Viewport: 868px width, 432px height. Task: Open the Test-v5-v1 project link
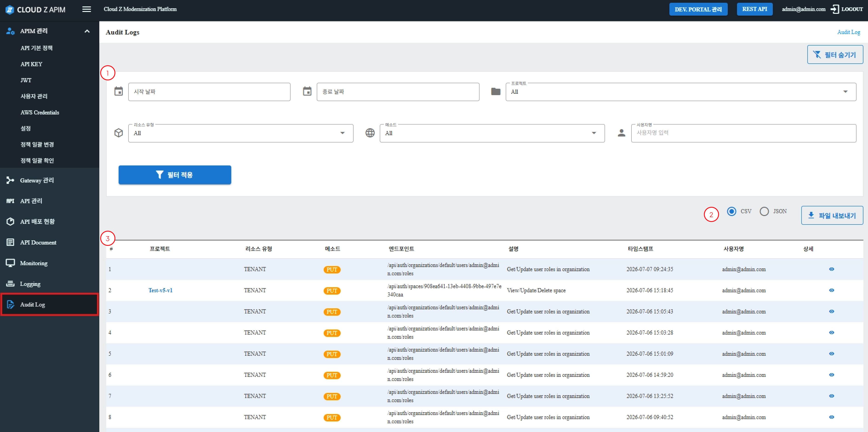pyautogui.click(x=160, y=290)
